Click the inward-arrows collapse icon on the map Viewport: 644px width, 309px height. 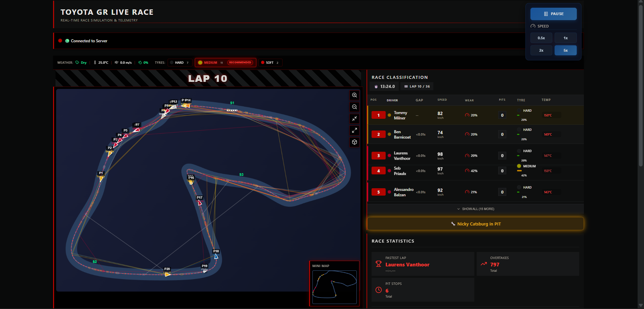tap(354, 119)
